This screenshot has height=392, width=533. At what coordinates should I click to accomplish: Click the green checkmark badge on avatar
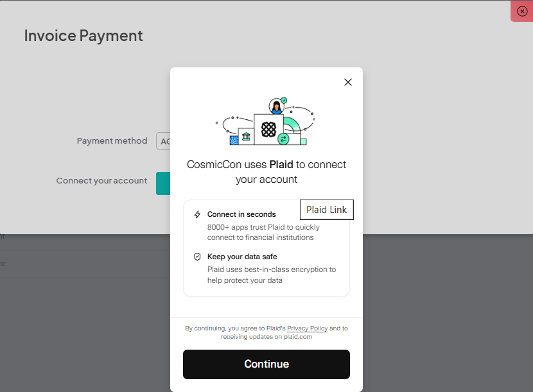(x=284, y=100)
